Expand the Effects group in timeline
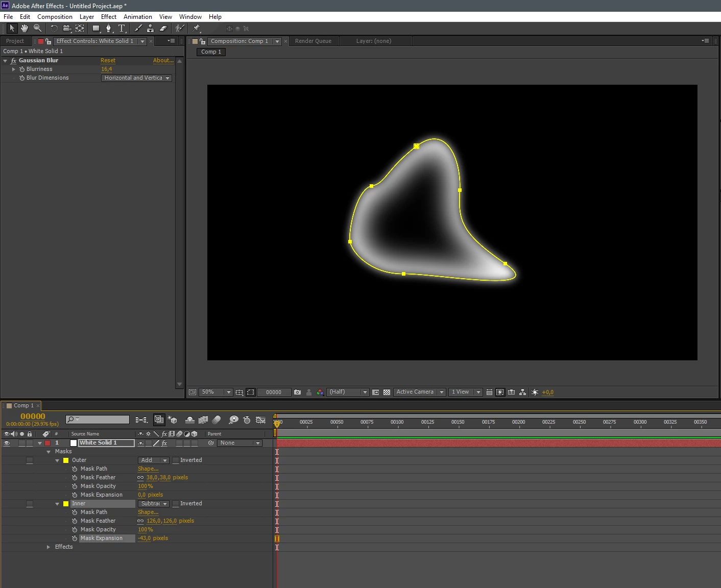The image size is (721, 588). pyautogui.click(x=49, y=547)
